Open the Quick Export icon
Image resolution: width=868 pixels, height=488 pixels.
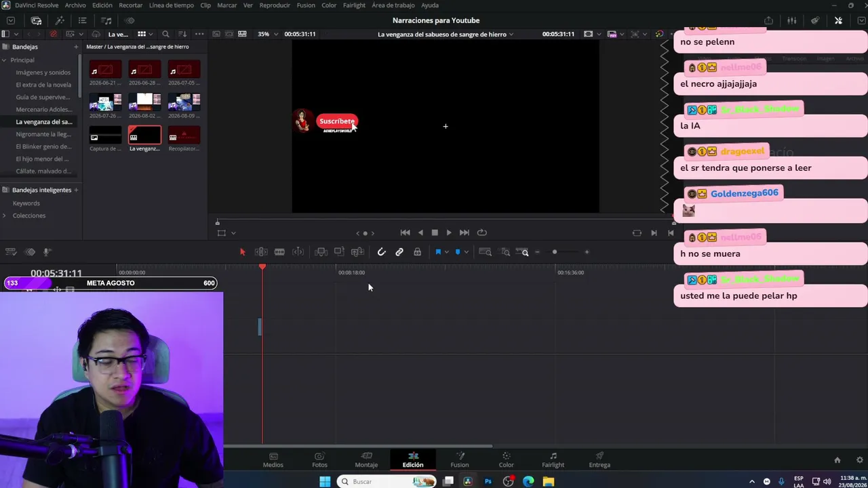point(768,20)
